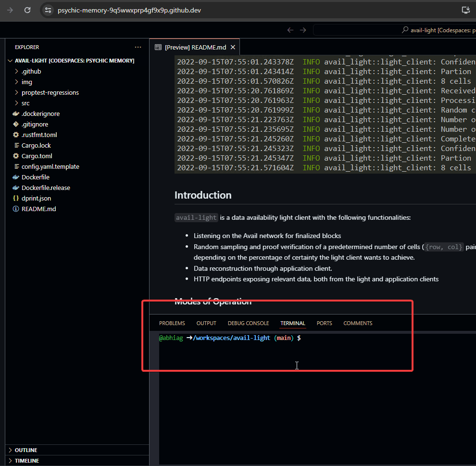This screenshot has height=466, width=476.
Task: Open README.md from the file tree
Action: pos(38,209)
